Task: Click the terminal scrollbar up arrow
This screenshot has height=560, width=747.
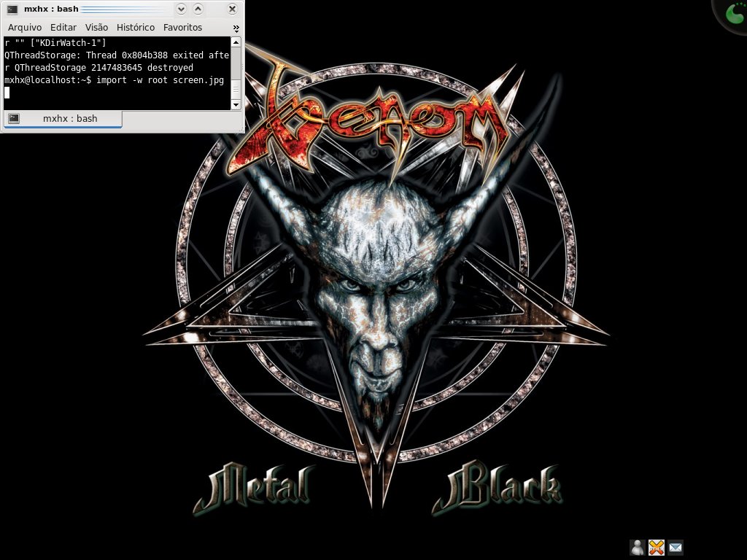Action: tap(236, 42)
